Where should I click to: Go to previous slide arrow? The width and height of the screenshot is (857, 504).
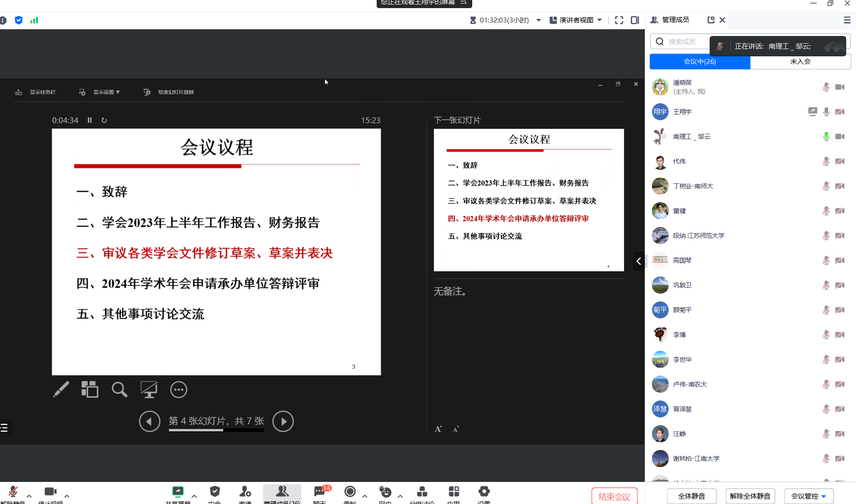[150, 422]
